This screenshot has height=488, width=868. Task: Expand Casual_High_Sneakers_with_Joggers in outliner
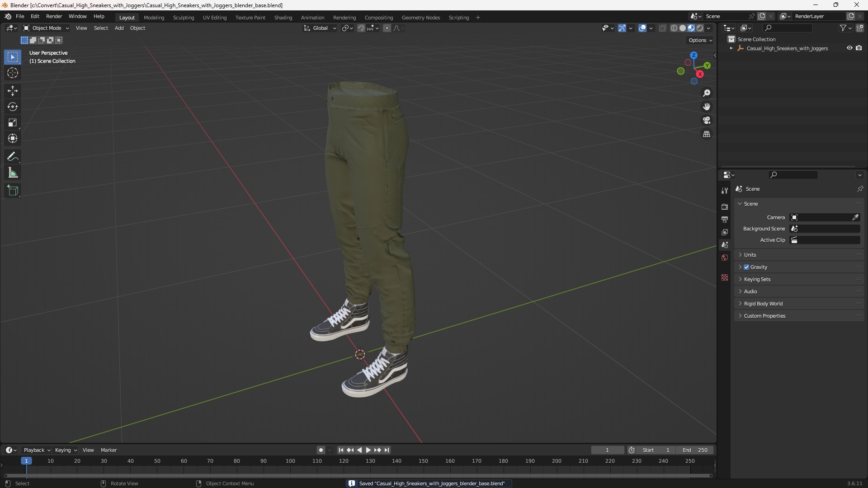[731, 48]
